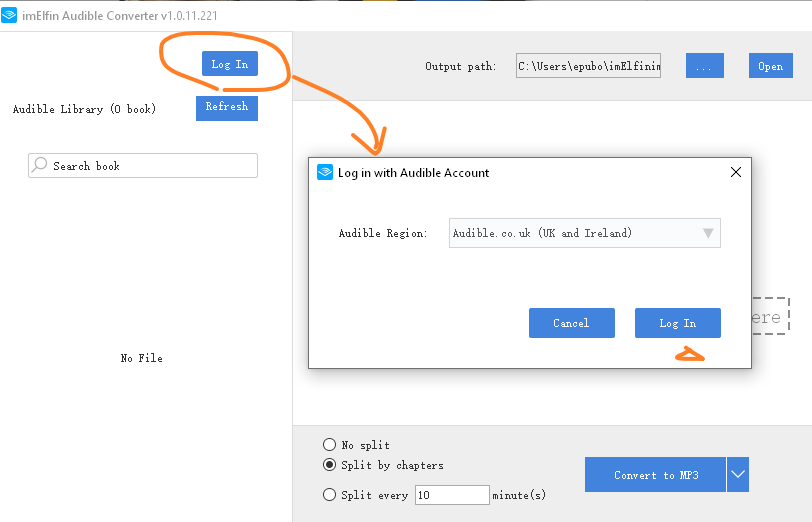Click Convert to MP3 button
The width and height of the screenshot is (812, 522).
coord(656,475)
